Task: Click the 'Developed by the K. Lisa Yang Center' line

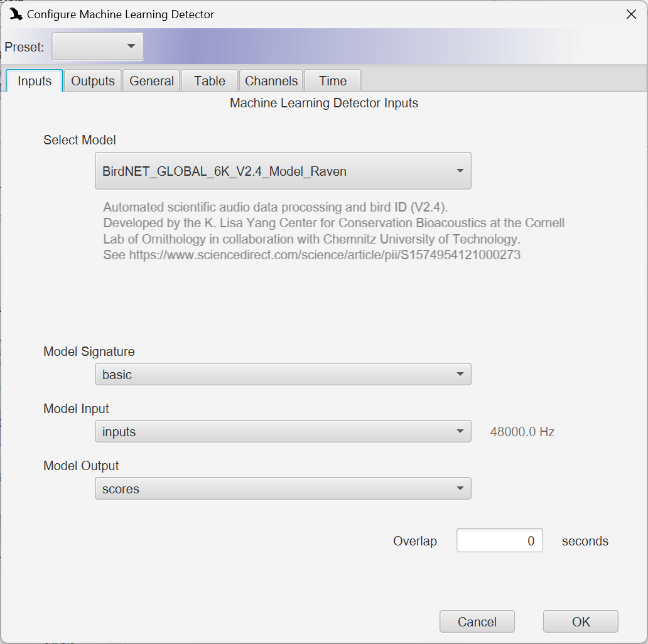Action: (333, 223)
